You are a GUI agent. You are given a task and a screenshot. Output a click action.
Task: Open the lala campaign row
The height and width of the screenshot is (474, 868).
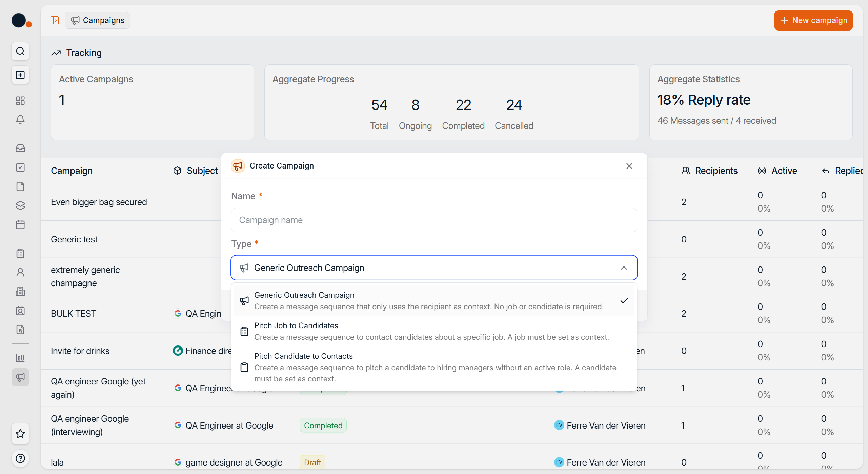pos(57,462)
